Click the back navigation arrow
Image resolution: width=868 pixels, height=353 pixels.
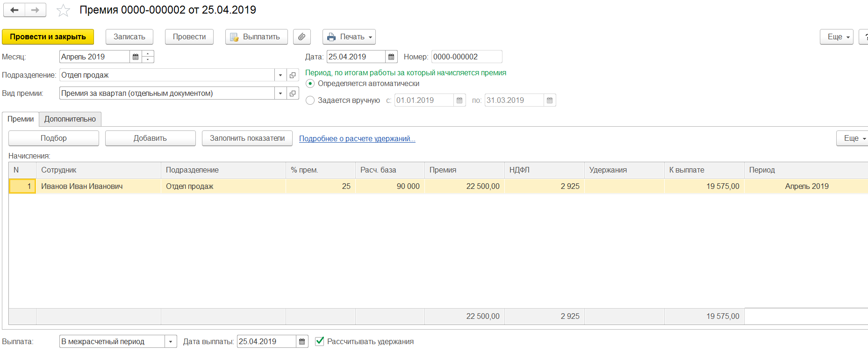(14, 10)
